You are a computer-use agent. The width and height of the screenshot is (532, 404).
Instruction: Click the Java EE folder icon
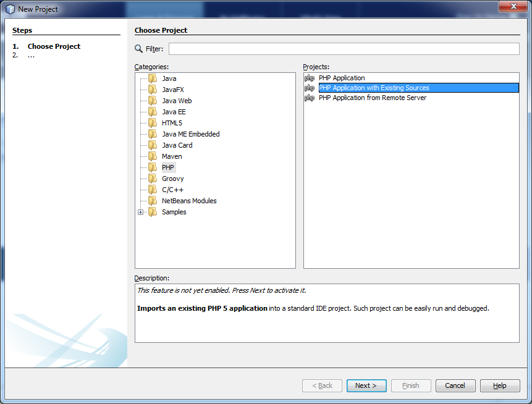click(153, 112)
